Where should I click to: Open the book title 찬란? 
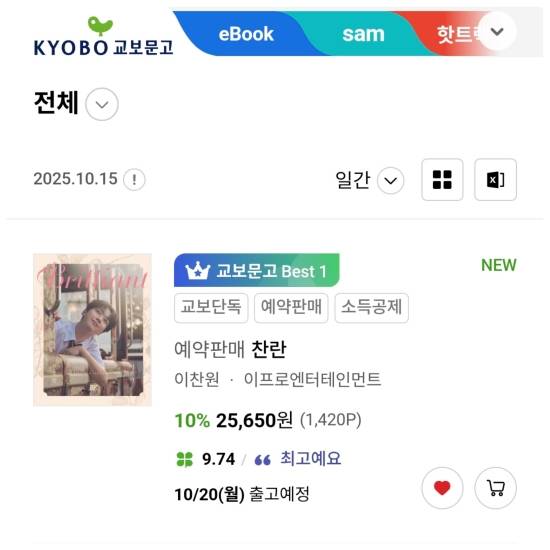click(x=269, y=349)
